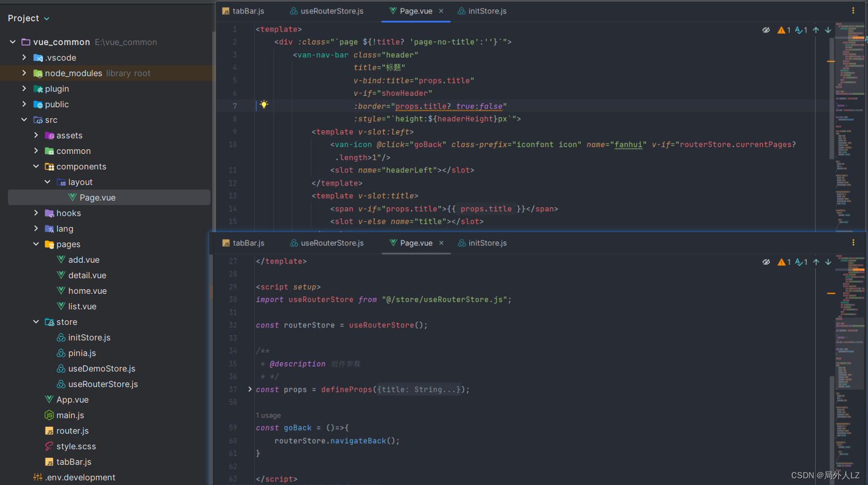Go to previous highlighted error in bottom editor
Screen dimensions: 868x485
816,262
